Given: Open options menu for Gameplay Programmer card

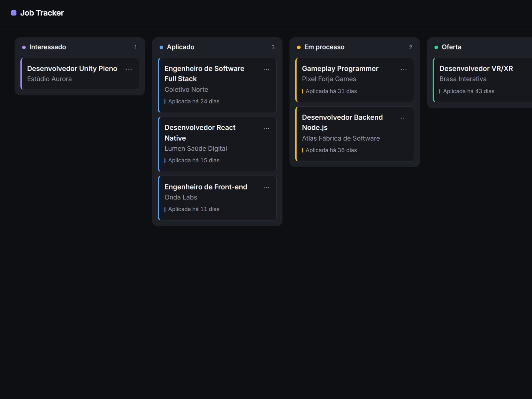Looking at the screenshot, I should pos(404,69).
